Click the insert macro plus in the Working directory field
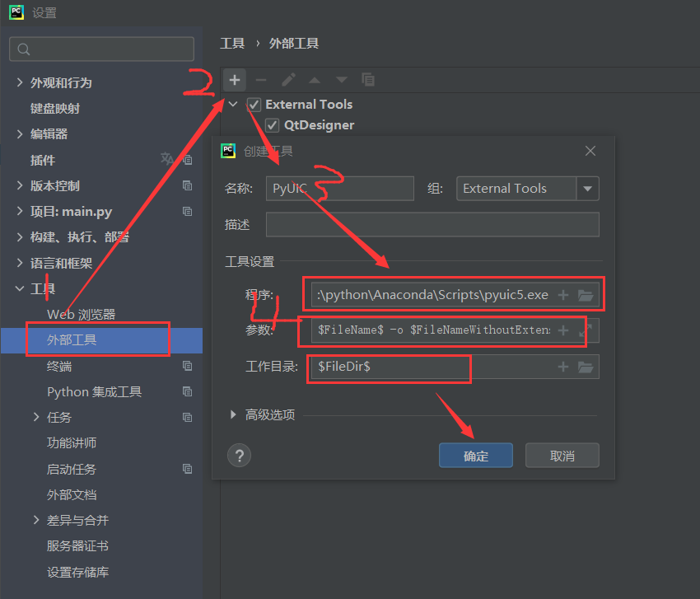Image resolution: width=700 pixels, height=599 pixels. pos(563,367)
